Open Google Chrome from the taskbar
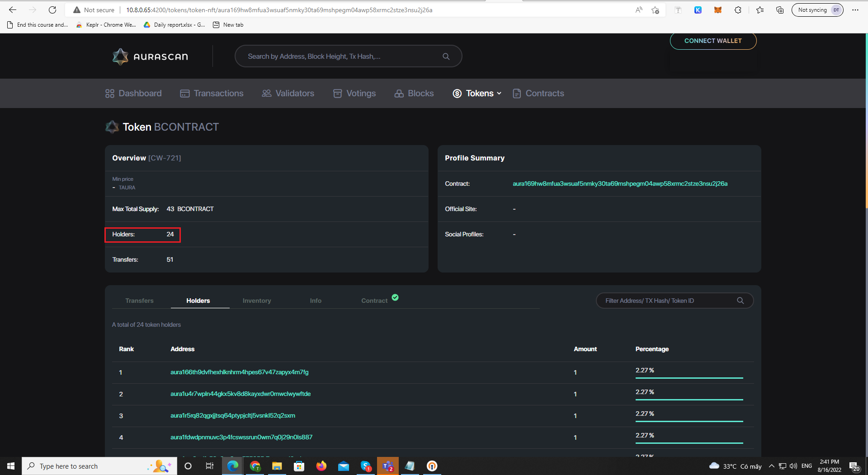Image resolution: width=868 pixels, height=475 pixels. pos(255,466)
